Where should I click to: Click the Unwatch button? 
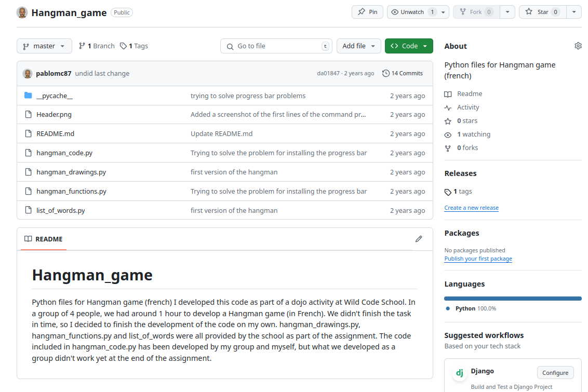412,12
